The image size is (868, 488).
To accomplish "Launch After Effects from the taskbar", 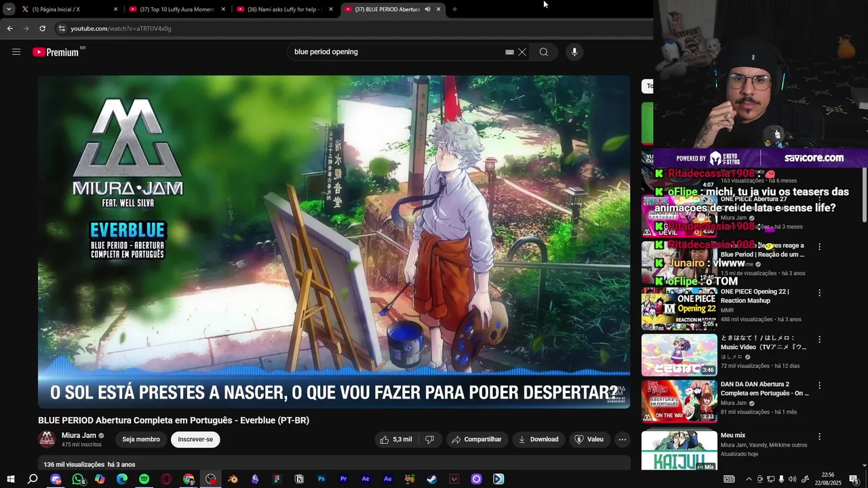I will [366, 479].
